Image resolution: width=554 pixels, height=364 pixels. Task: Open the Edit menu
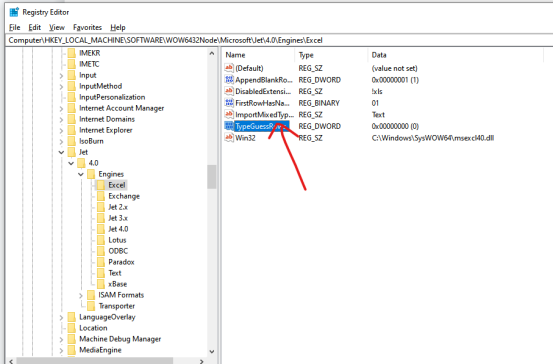coord(35,27)
